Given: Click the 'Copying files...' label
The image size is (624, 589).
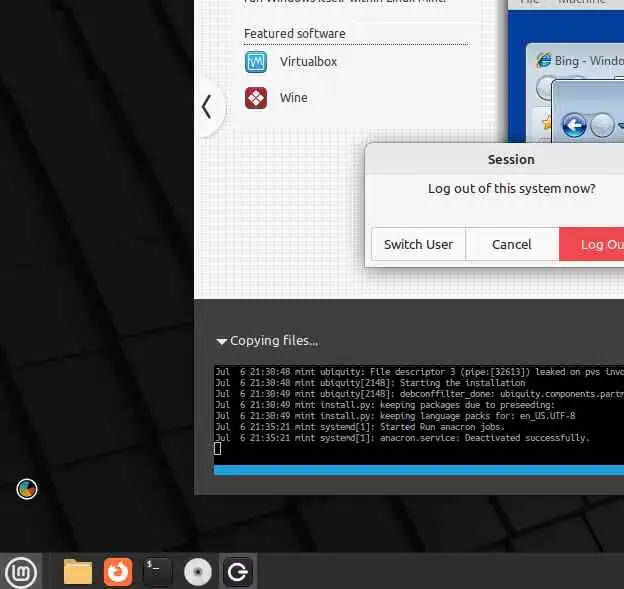Looking at the screenshot, I should pos(274,341).
